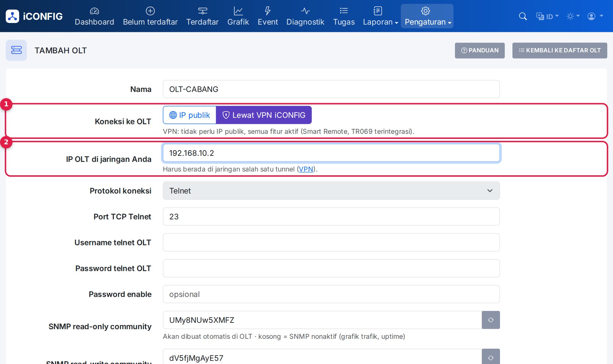The height and width of the screenshot is (364, 613).
Task: Open the Grafik page
Action: pyautogui.click(x=238, y=16)
